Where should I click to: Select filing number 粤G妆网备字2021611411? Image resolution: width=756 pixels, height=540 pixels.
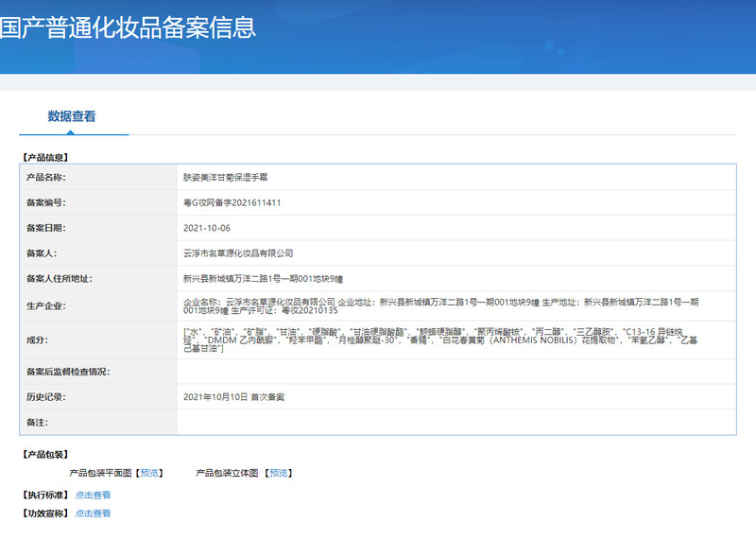[x=232, y=202]
